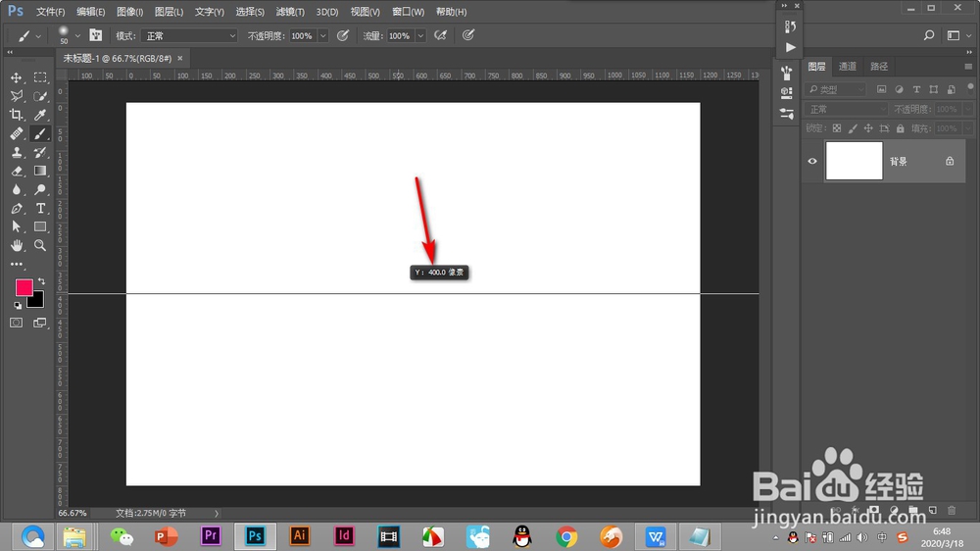Toggle Quick Mask mode icon

coord(17,323)
